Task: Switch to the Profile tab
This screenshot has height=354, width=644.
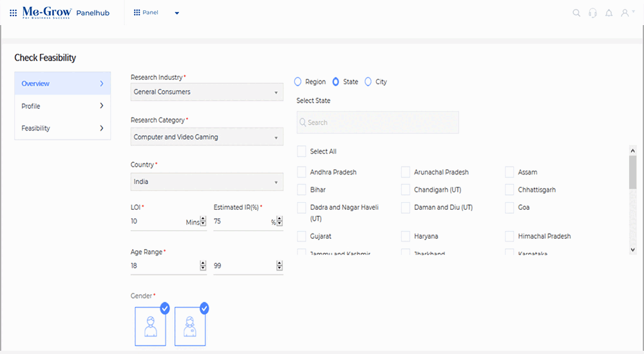Action: (62, 106)
